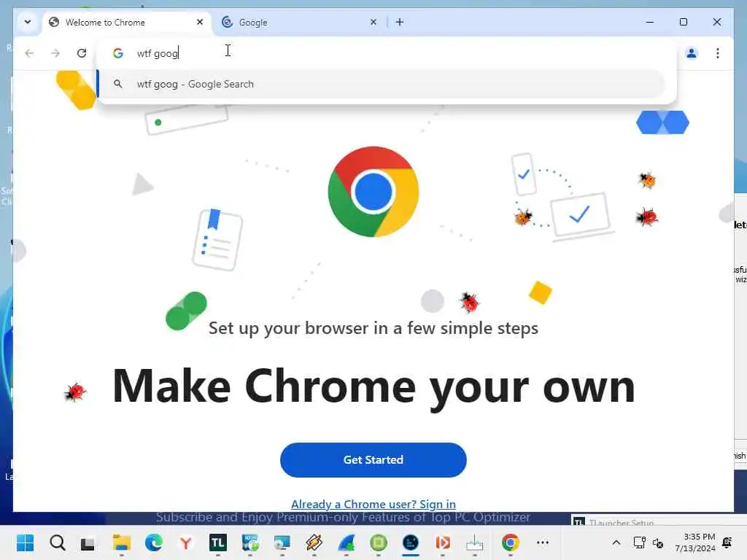Screen dimensions: 747x560
Task: Open Chrome three-dot menu
Action: point(718,52)
